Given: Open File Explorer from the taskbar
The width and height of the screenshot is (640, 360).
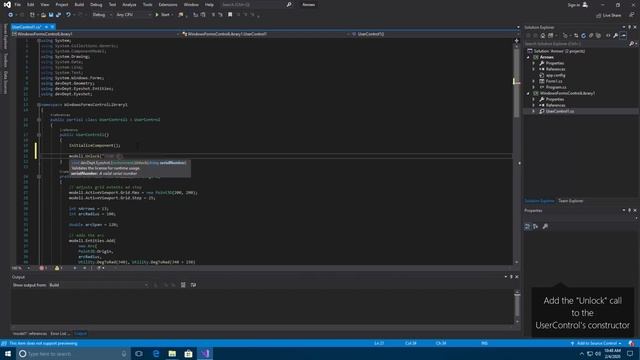Looking at the screenshot, I should [x=172, y=353].
